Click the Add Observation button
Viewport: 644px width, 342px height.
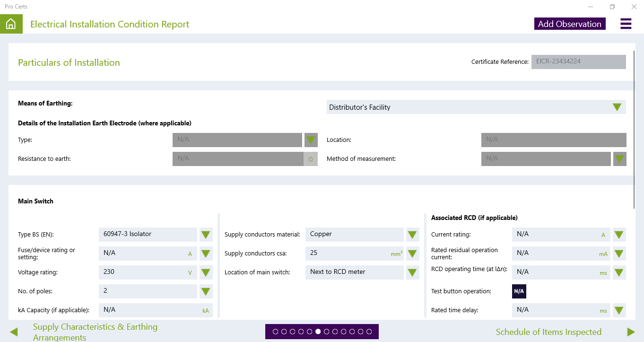569,24
